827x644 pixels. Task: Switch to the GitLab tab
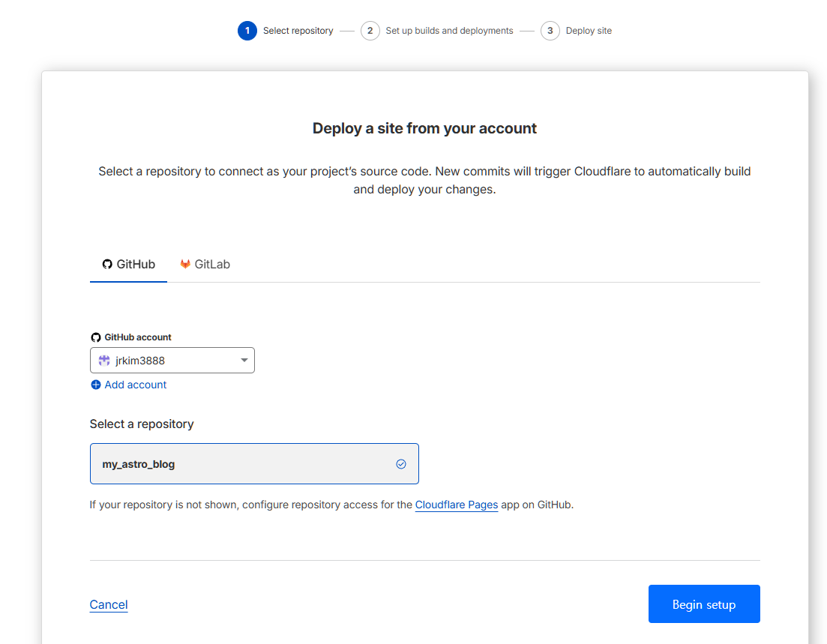205,265
